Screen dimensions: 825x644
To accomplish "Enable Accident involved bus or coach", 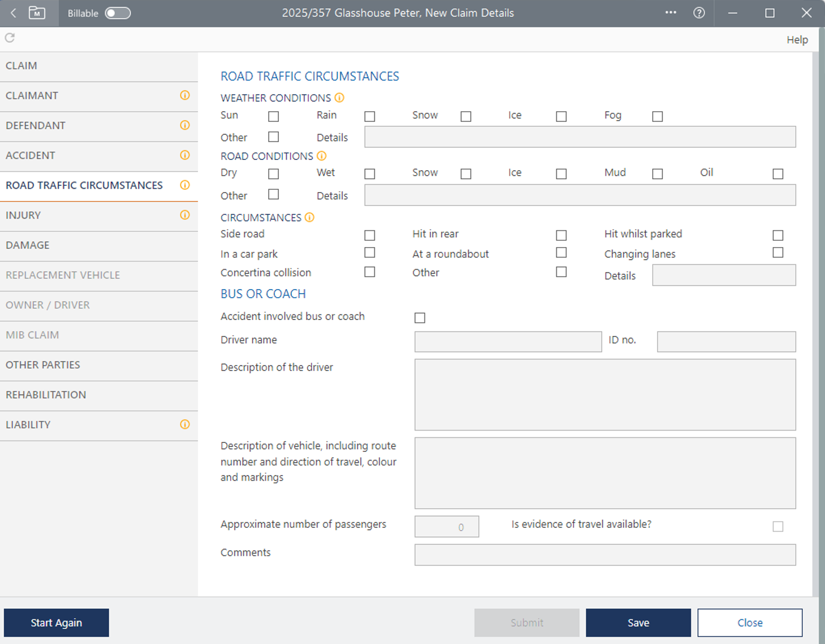I will click(x=420, y=318).
